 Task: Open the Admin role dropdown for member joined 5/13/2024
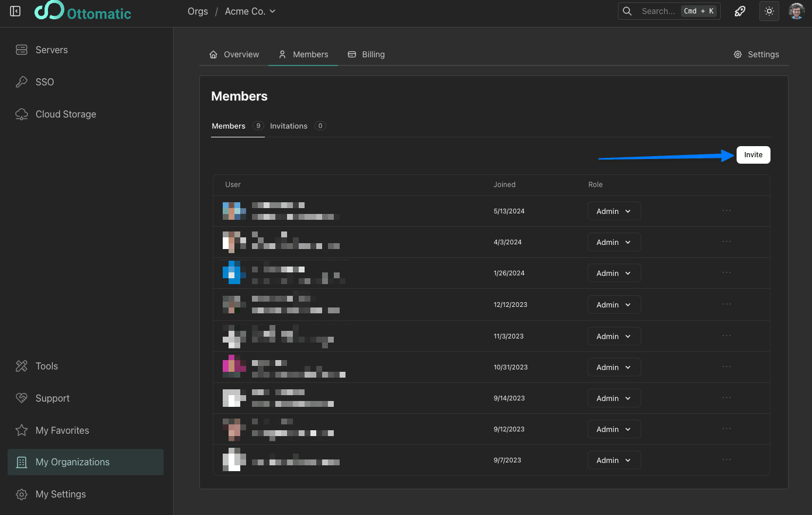tap(614, 211)
